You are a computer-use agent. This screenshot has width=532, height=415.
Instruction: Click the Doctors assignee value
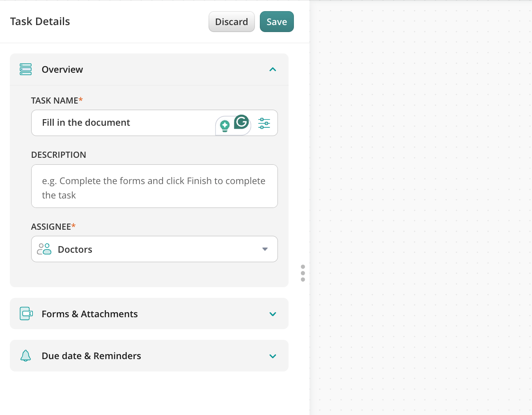pos(75,249)
